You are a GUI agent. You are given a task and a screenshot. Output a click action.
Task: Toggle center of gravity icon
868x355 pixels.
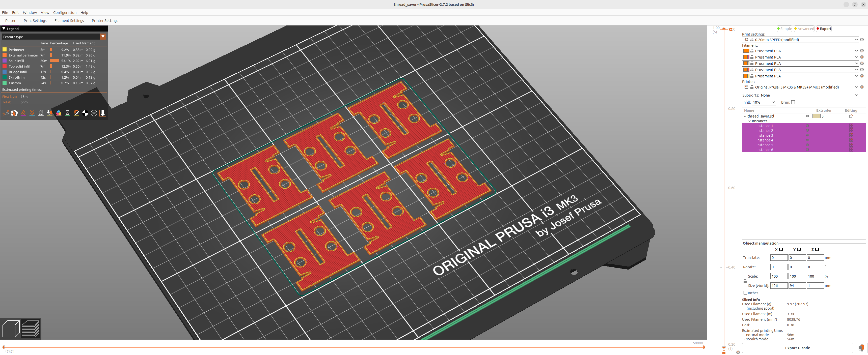click(x=85, y=113)
